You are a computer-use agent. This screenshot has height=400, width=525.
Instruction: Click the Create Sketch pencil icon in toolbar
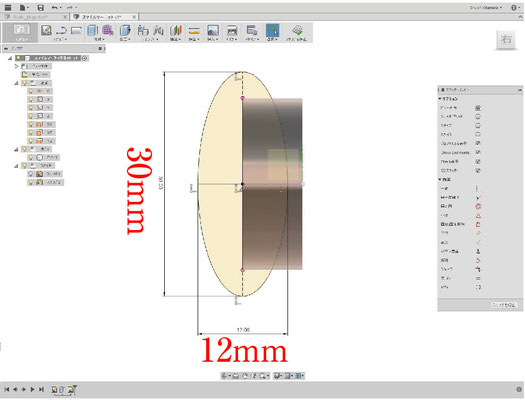pyautogui.click(x=46, y=30)
